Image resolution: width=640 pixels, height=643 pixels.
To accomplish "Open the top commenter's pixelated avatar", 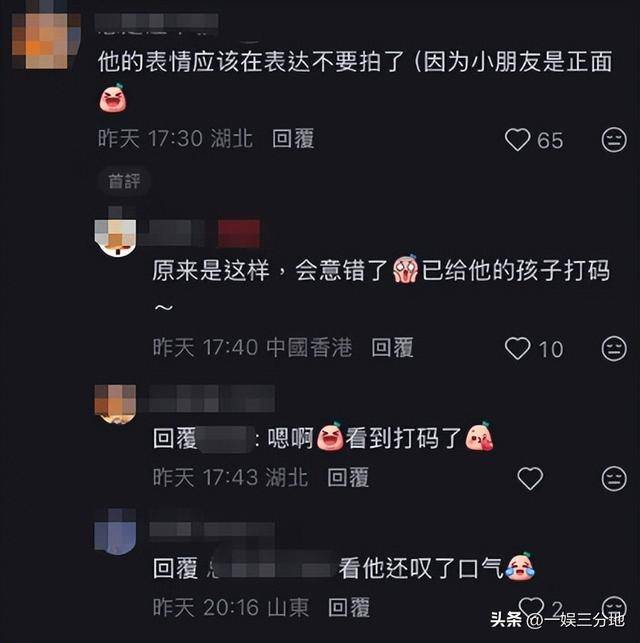I will (46, 40).
